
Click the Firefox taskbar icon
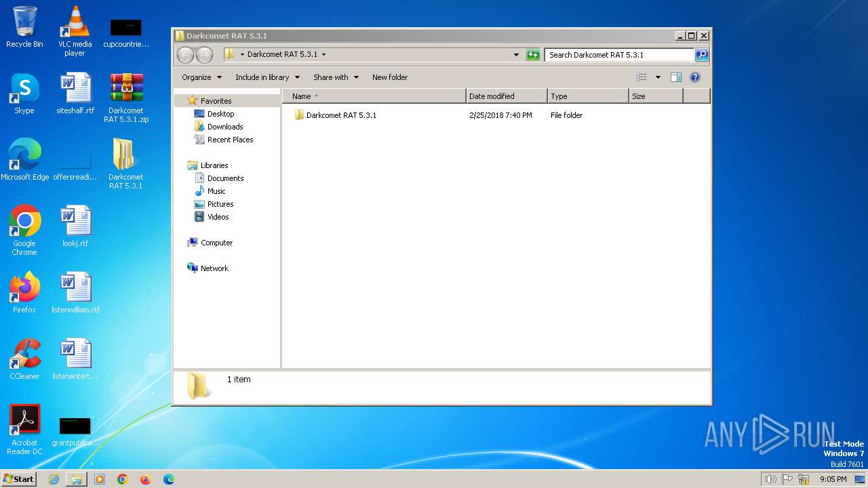pyautogui.click(x=146, y=479)
